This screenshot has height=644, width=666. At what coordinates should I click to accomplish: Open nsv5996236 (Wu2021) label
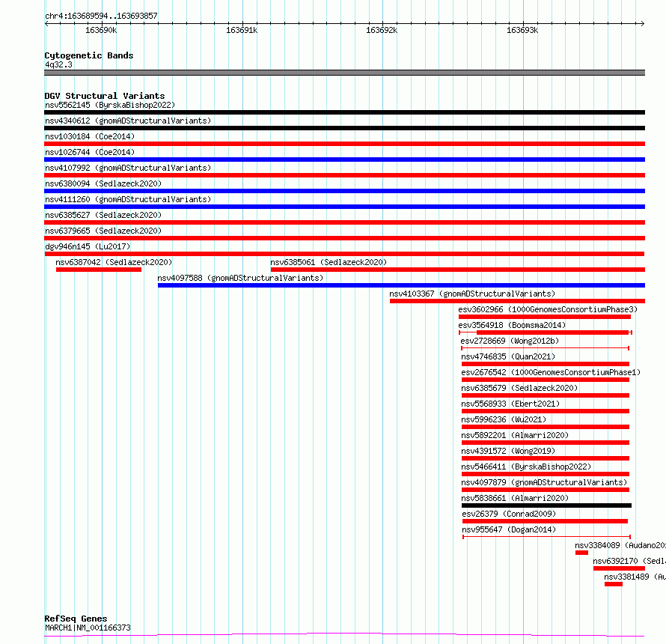pyautogui.click(x=504, y=419)
